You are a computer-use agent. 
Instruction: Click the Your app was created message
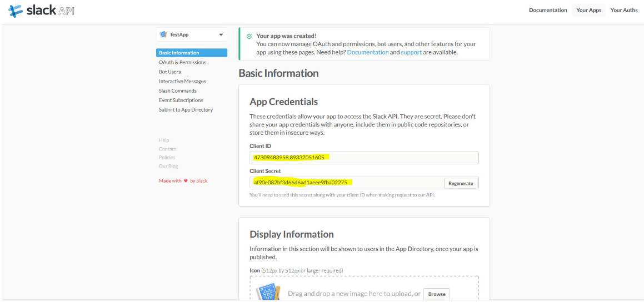286,36
